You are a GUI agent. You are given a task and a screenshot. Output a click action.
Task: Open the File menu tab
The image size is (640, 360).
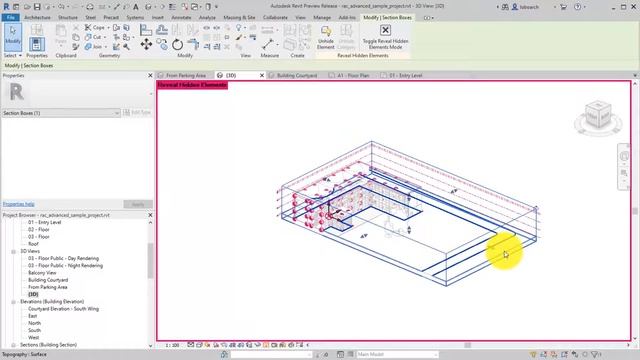click(x=11, y=18)
